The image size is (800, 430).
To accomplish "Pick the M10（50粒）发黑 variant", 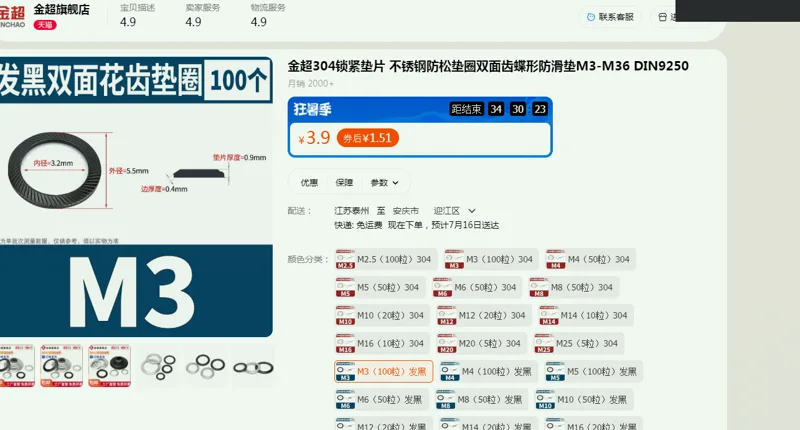I will tap(584, 399).
